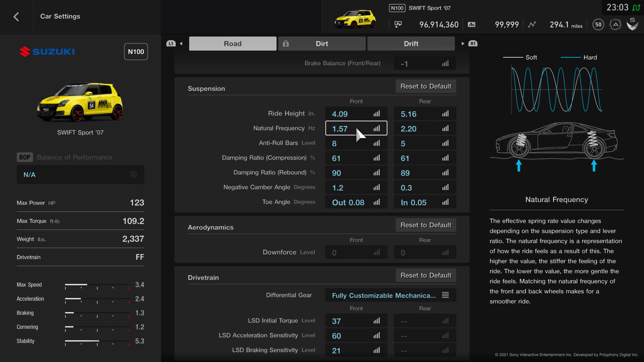Click the Suzuki logo

coord(47,51)
